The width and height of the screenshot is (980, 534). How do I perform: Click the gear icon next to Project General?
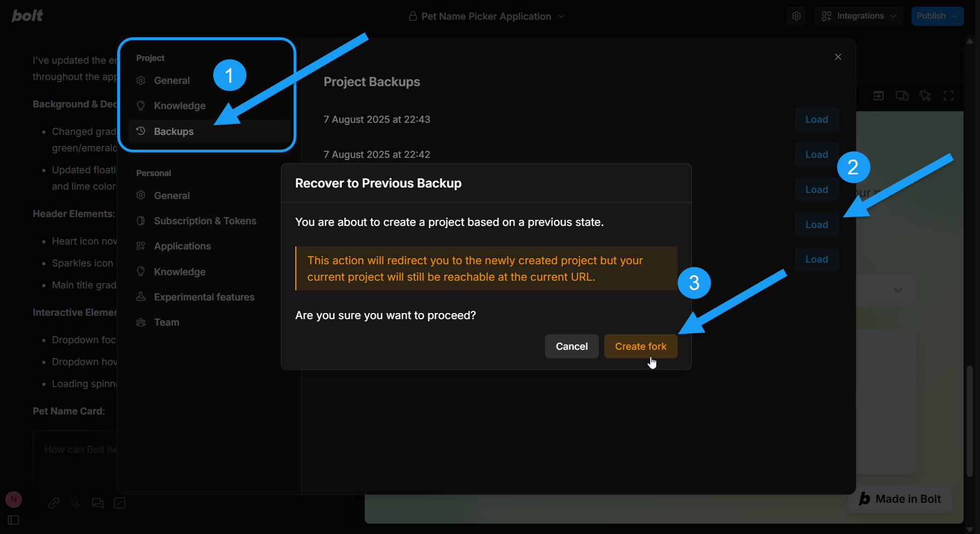(141, 81)
